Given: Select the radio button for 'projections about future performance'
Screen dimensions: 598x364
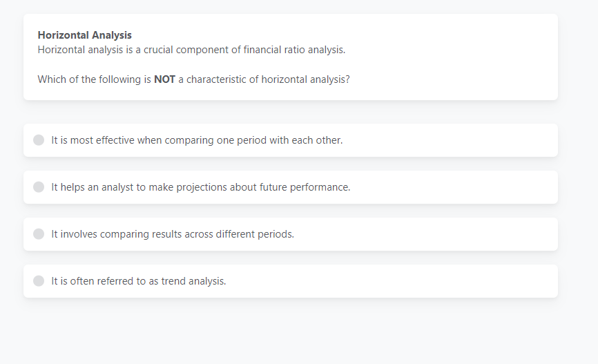Looking at the screenshot, I should click(39, 187).
